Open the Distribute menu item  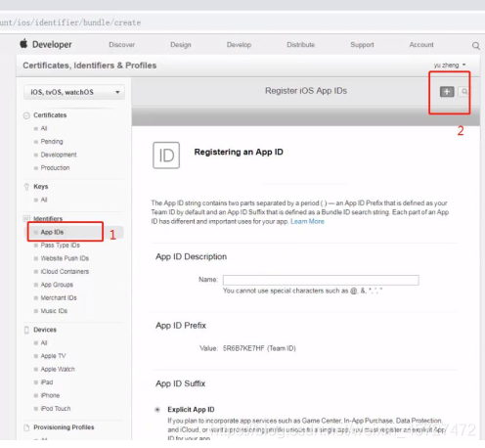tap(301, 45)
